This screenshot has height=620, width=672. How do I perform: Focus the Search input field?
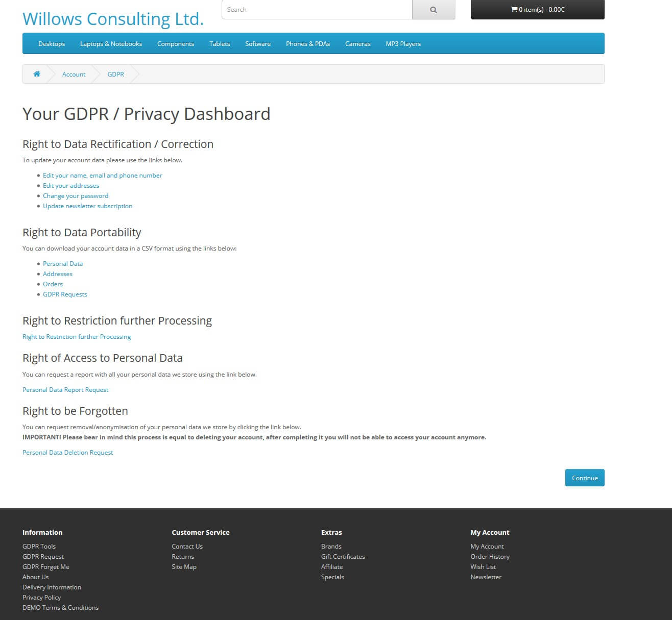[317, 10]
